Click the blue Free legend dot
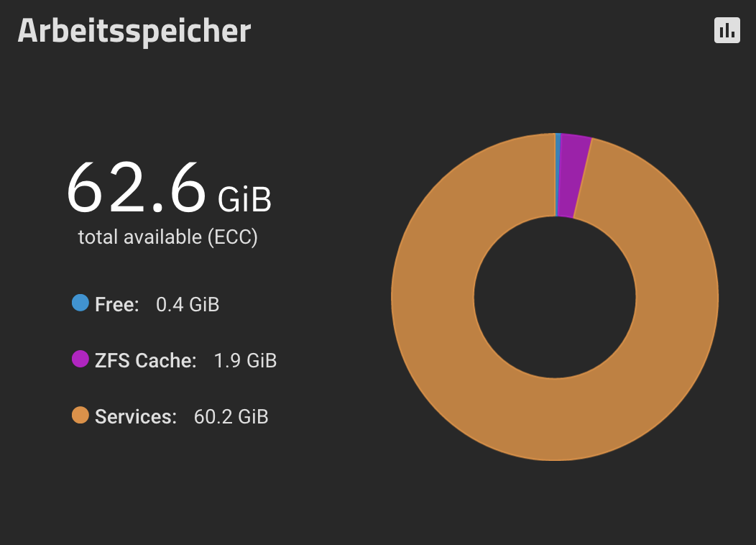The width and height of the screenshot is (756, 545). (80, 303)
